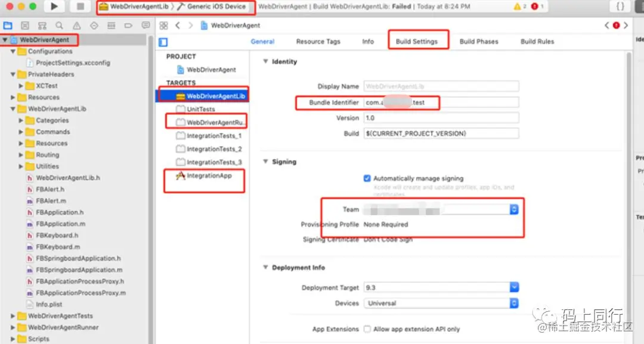
Task: Open the Symbol navigator
Action: pos(42,26)
